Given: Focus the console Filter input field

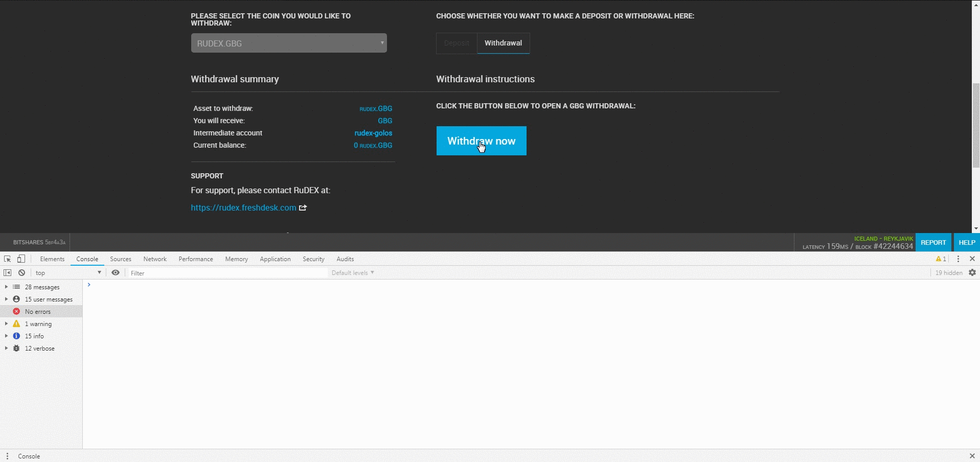Looking at the screenshot, I should click(x=227, y=273).
